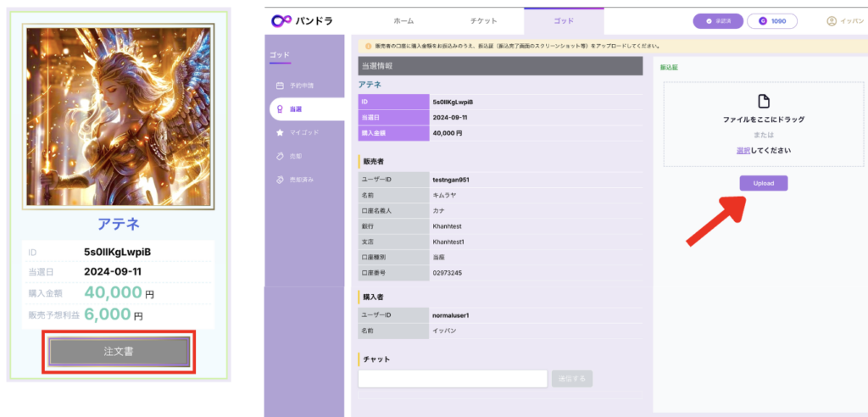
Task: Click the 承認済 status badge
Action: 718,21
